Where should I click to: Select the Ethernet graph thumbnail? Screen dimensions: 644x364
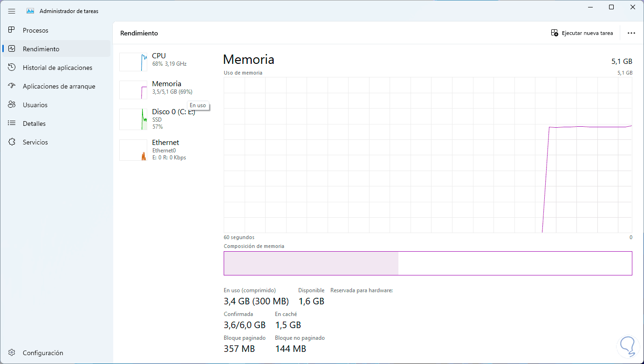pyautogui.click(x=133, y=150)
